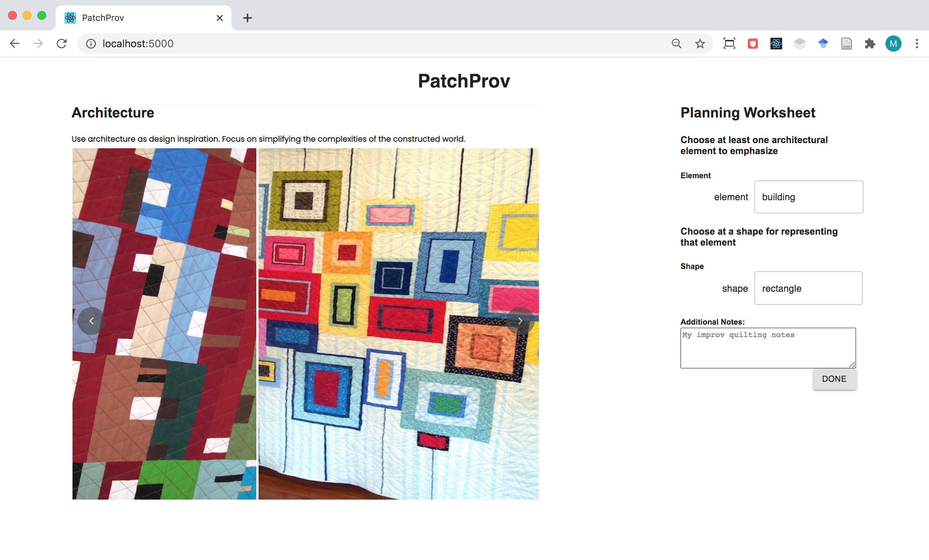Select the colorful rectangles quilt image
Image resolution: width=929 pixels, height=560 pixels.
(398, 324)
